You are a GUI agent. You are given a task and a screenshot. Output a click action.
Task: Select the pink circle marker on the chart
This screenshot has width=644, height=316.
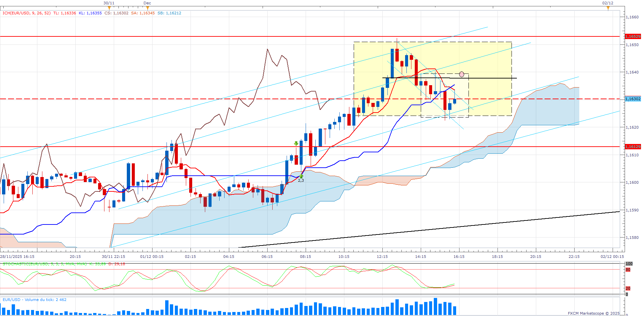coord(461,74)
